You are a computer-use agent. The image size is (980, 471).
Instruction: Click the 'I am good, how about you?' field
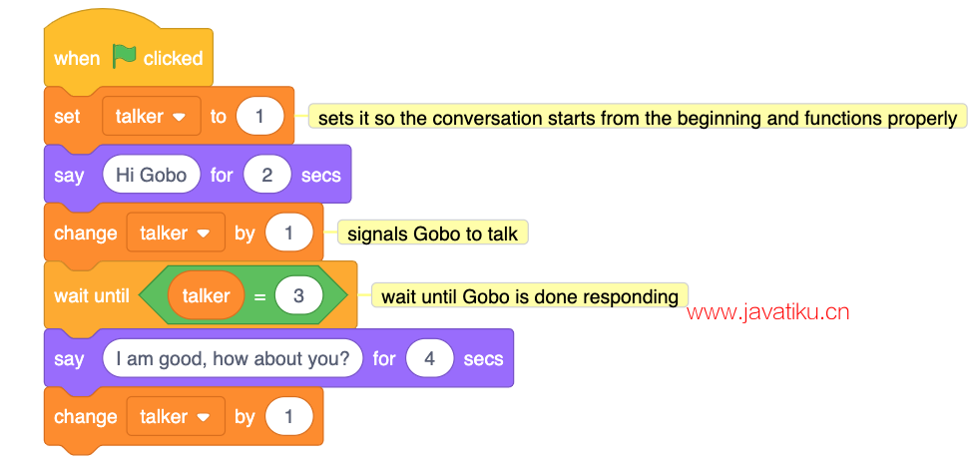[x=233, y=358]
